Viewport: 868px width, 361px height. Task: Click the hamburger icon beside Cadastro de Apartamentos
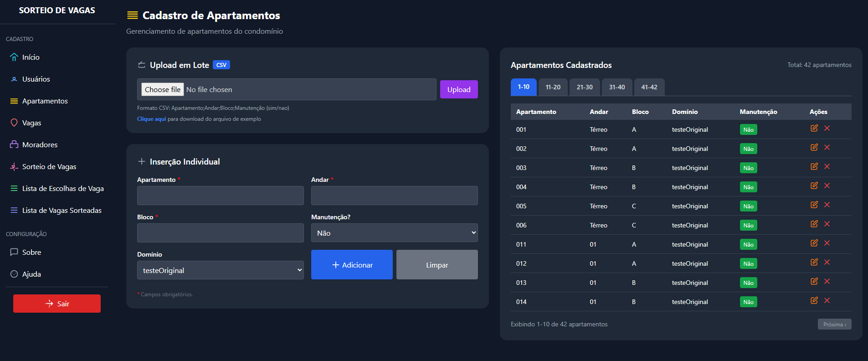132,15
